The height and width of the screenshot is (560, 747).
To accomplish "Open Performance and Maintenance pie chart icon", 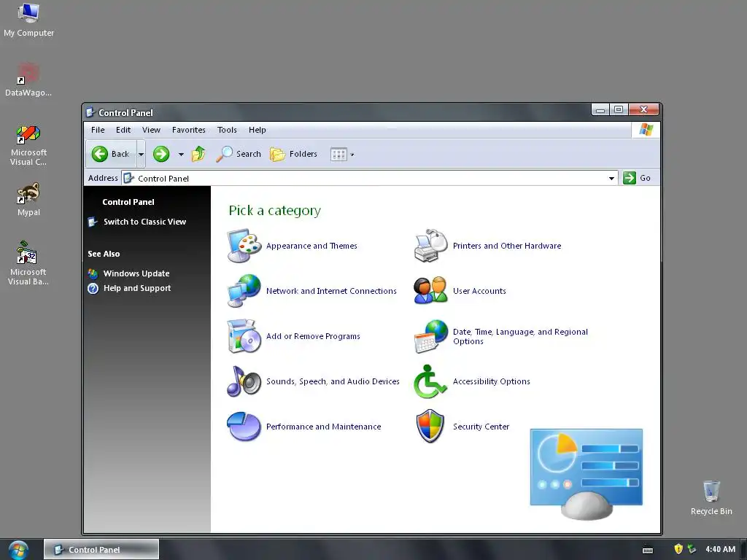I will click(244, 427).
